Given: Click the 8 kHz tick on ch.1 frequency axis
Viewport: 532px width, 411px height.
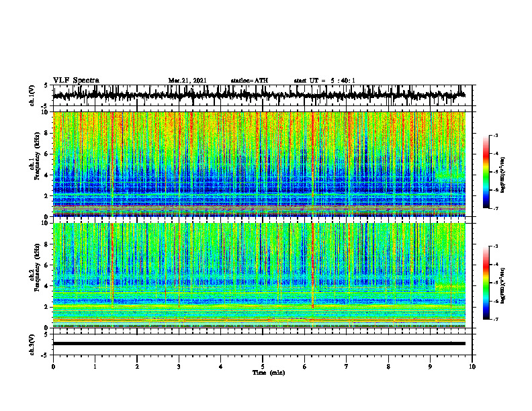Looking at the screenshot, I should (47, 133).
